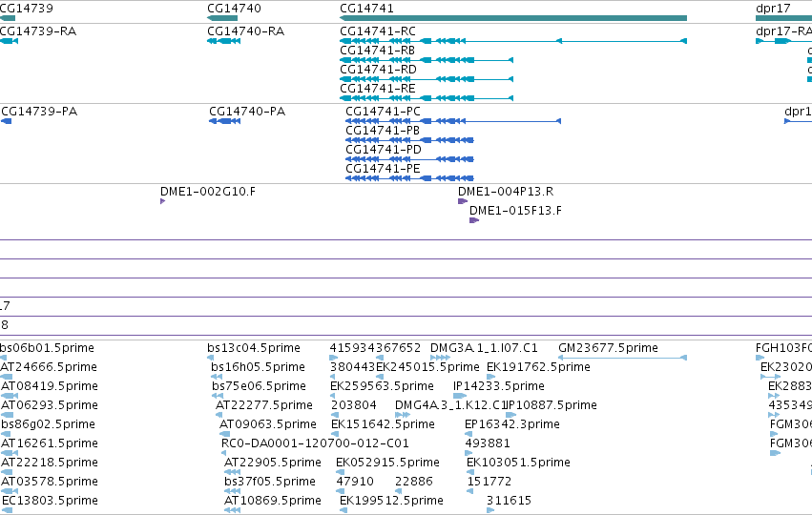Click the EK199512.5prime EST label
The image size is (812, 515).
point(391,501)
